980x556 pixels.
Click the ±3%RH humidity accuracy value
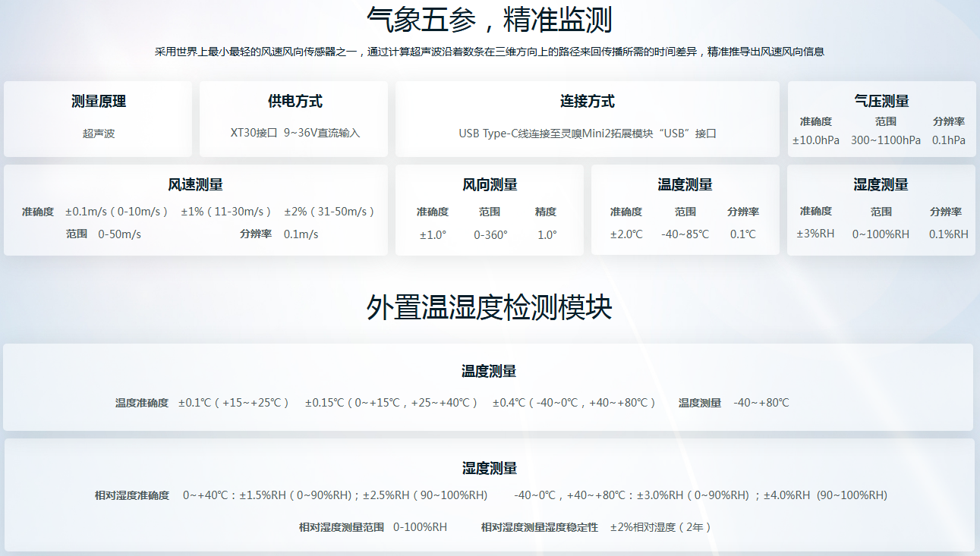click(815, 234)
